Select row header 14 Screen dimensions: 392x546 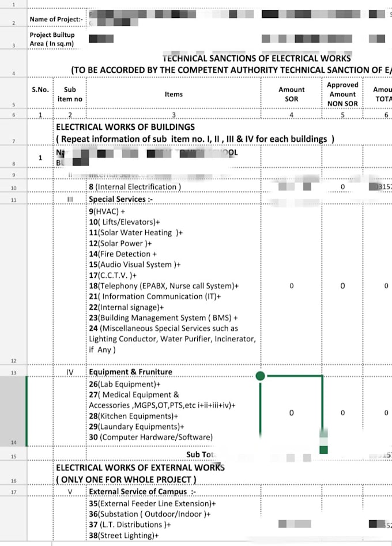tap(14, 411)
